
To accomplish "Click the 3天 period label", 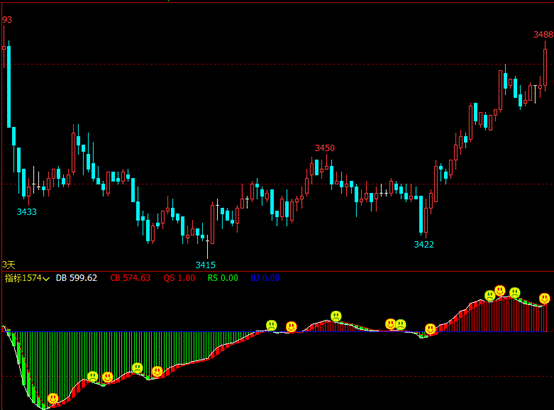I will 9,264.
